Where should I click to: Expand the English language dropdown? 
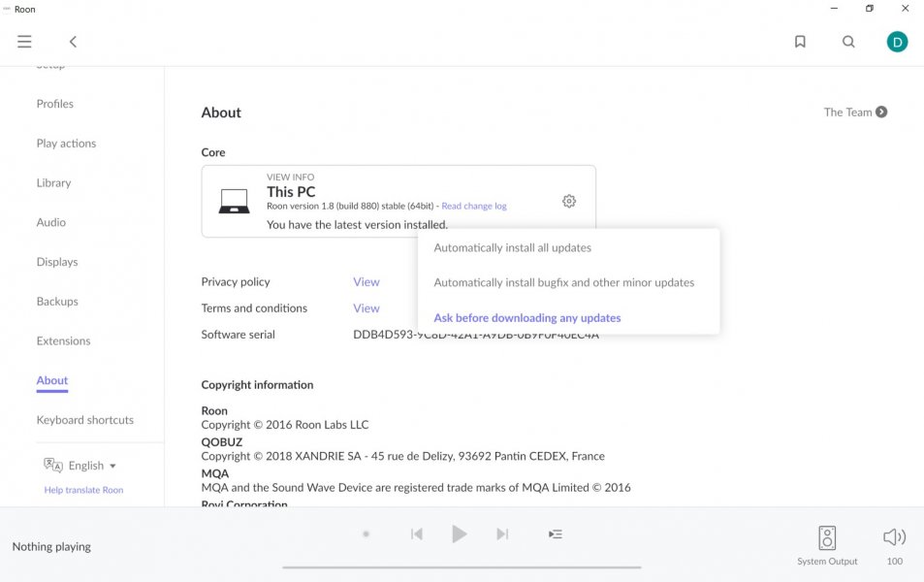tap(92, 466)
